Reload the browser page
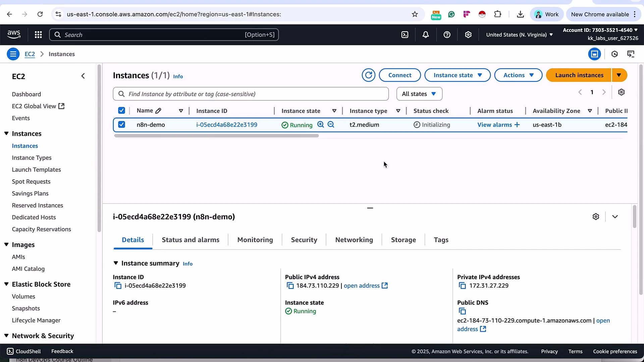The height and width of the screenshot is (362, 644). pos(40,14)
